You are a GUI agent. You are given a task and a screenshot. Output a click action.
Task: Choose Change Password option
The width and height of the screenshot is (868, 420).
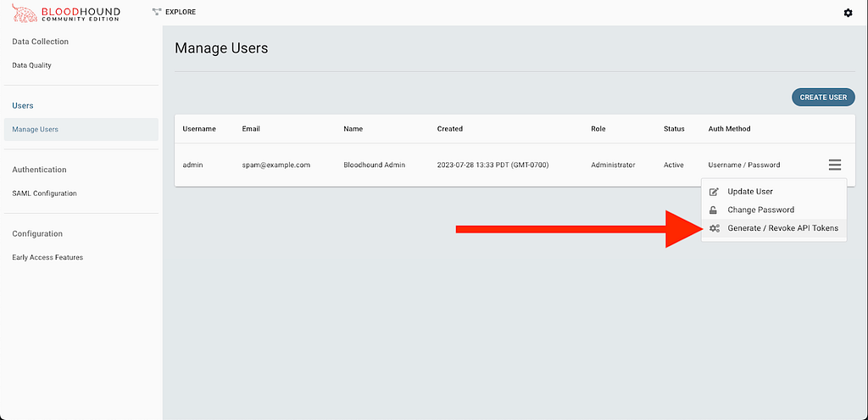[x=760, y=210]
